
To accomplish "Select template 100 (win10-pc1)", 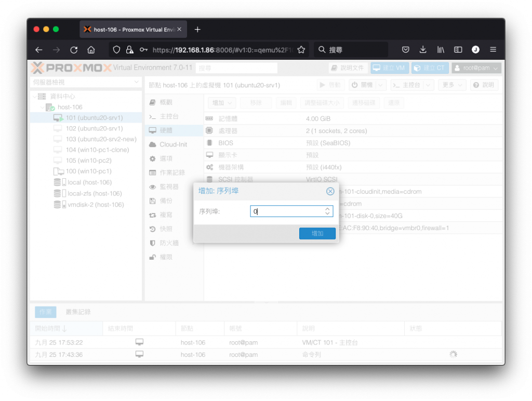I will (x=88, y=171).
